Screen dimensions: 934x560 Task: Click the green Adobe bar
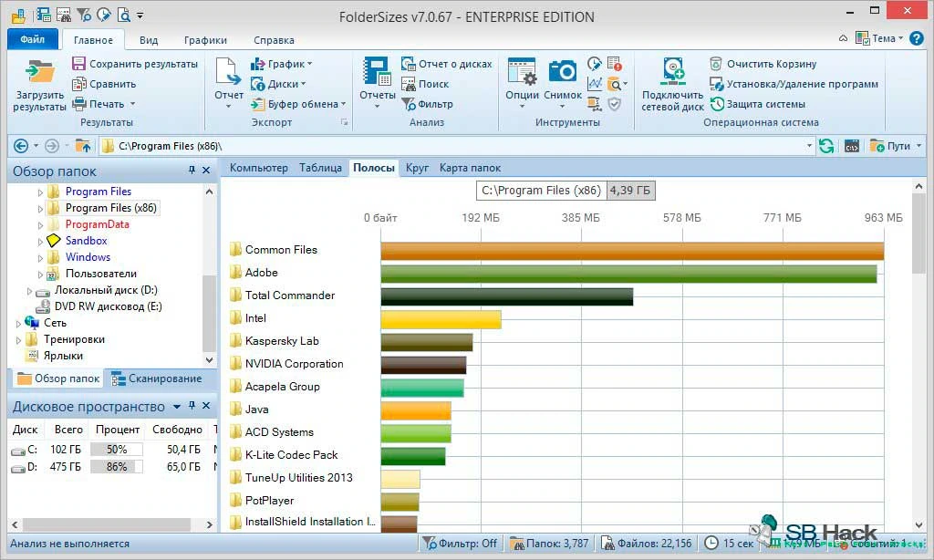pos(628,274)
